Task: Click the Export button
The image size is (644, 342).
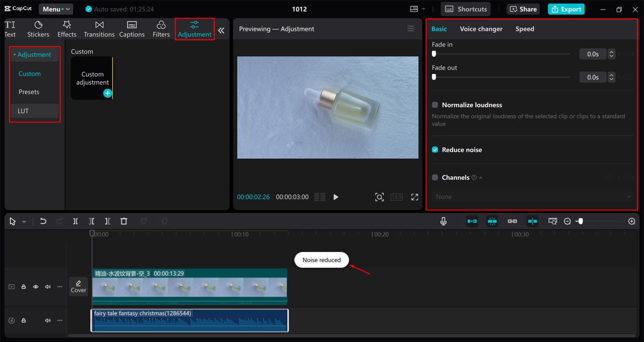Action: click(566, 9)
